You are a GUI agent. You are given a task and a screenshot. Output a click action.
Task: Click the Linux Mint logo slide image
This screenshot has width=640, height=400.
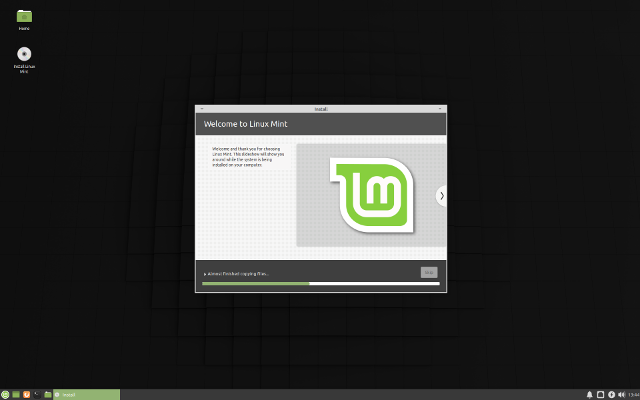click(372, 195)
